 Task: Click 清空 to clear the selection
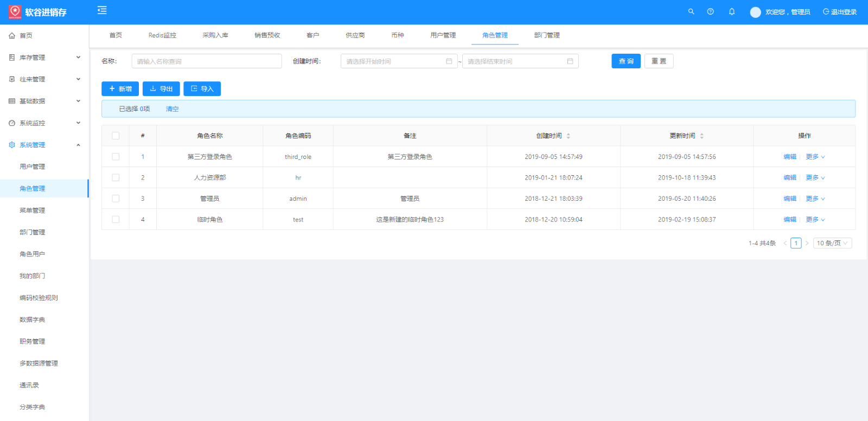pos(172,109)
